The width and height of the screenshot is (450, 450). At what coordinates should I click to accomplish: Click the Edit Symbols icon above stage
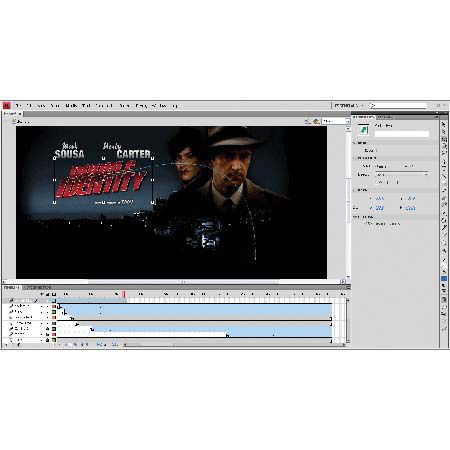pos(316,121)
